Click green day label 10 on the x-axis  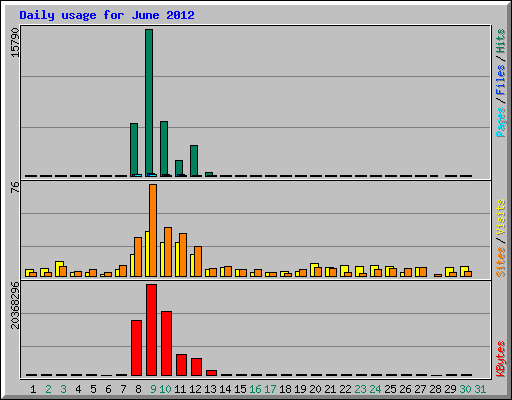(165, 389)
